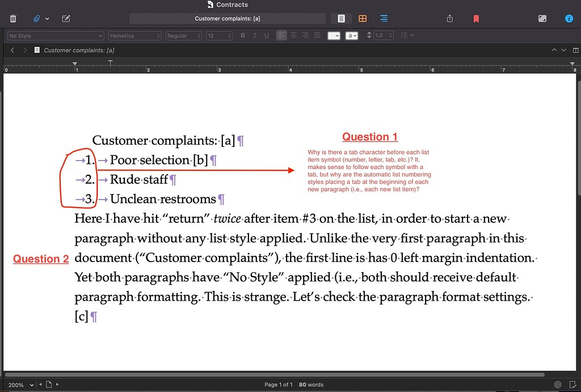581x392 pixels.
Task: Click the back navigation chevron
Action: point(12,50)
